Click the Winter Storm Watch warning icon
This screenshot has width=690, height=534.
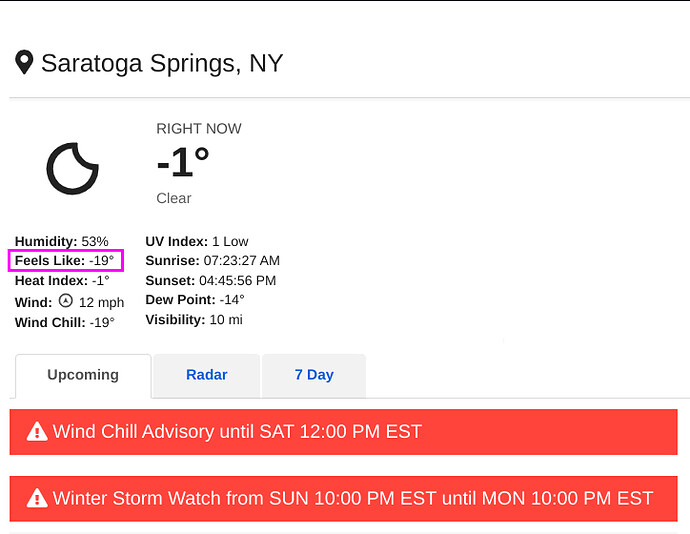[37, 498]
